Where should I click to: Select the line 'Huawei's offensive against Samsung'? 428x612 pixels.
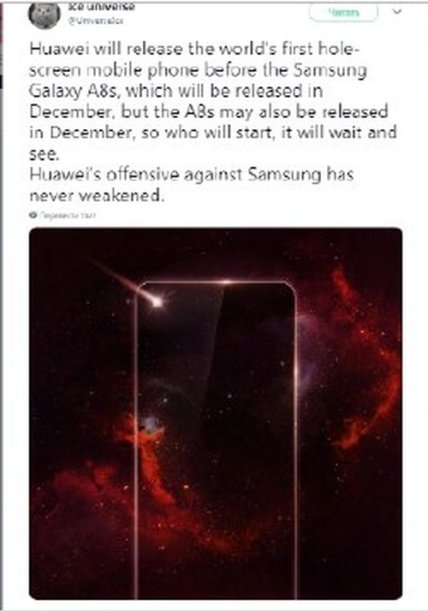tap(192, 174)
